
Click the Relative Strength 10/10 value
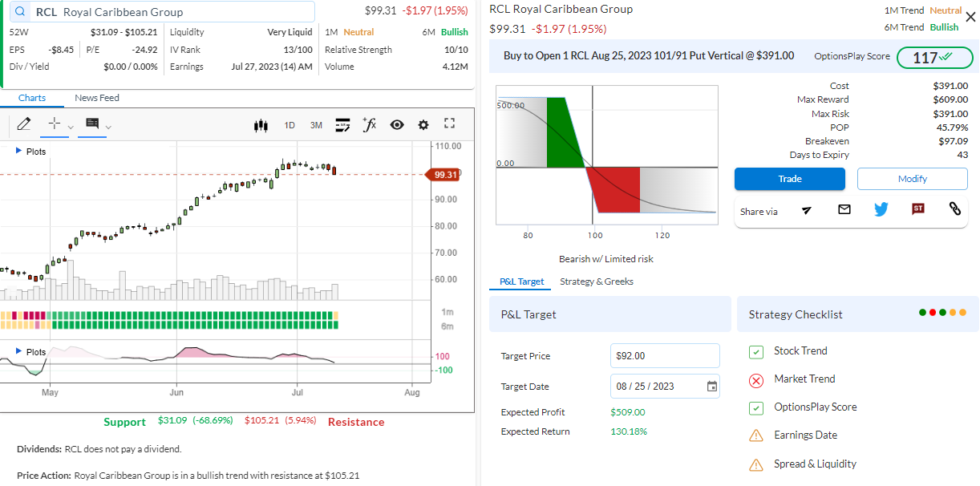(456, 50)
